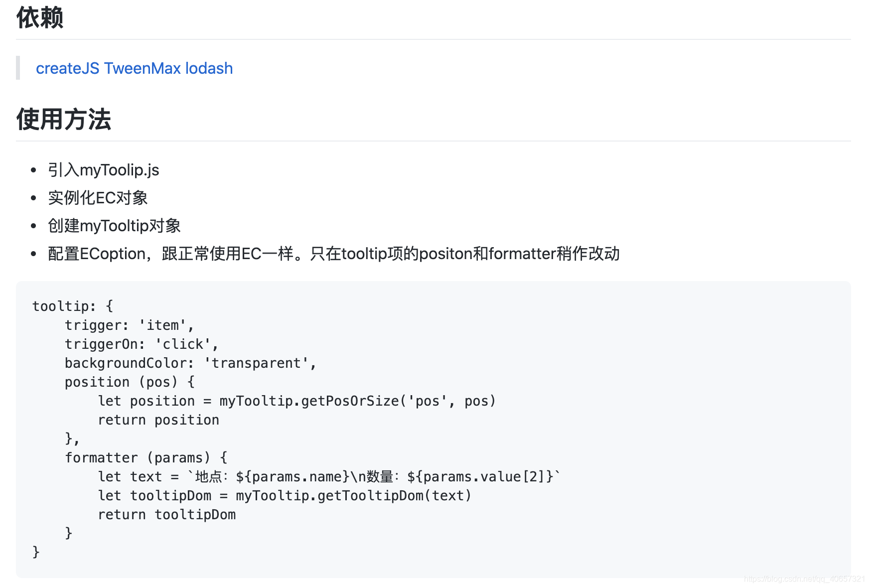
Task: Click the "return tooltipDom" code line
Action: click(167, 514)
